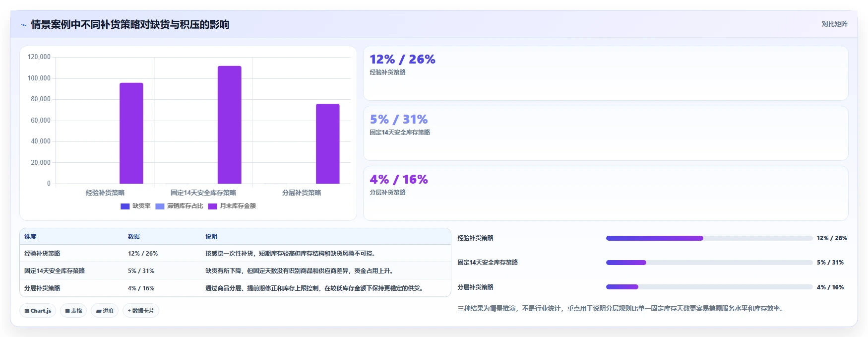
Task: Click progress bar for 分层补货策略
Action: click(709, 287)
